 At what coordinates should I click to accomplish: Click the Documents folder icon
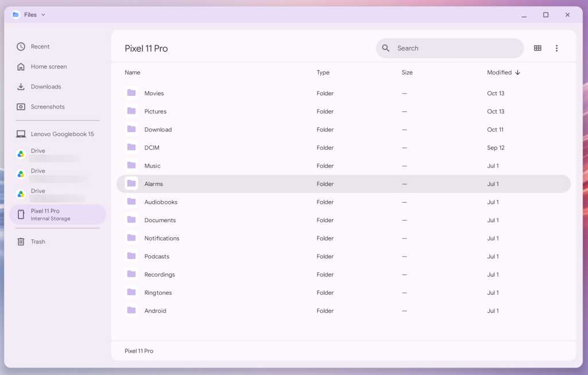tap(131, 219)
